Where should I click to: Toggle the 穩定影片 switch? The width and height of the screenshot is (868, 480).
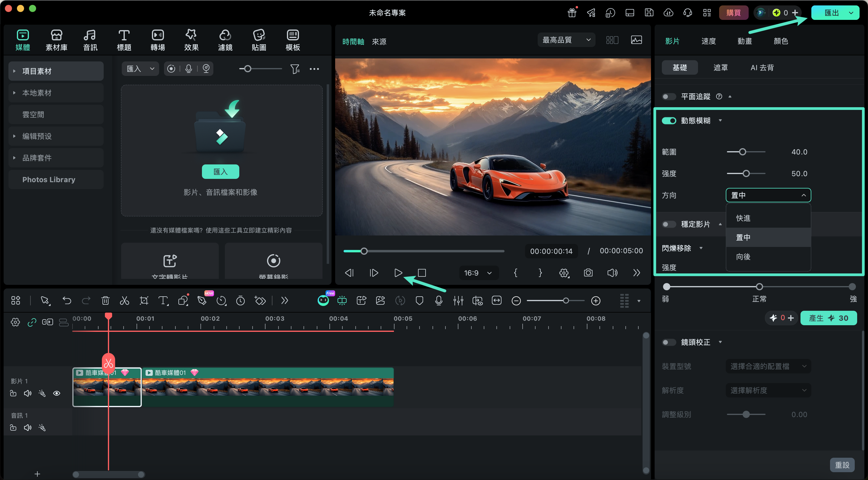pos(668,224)
